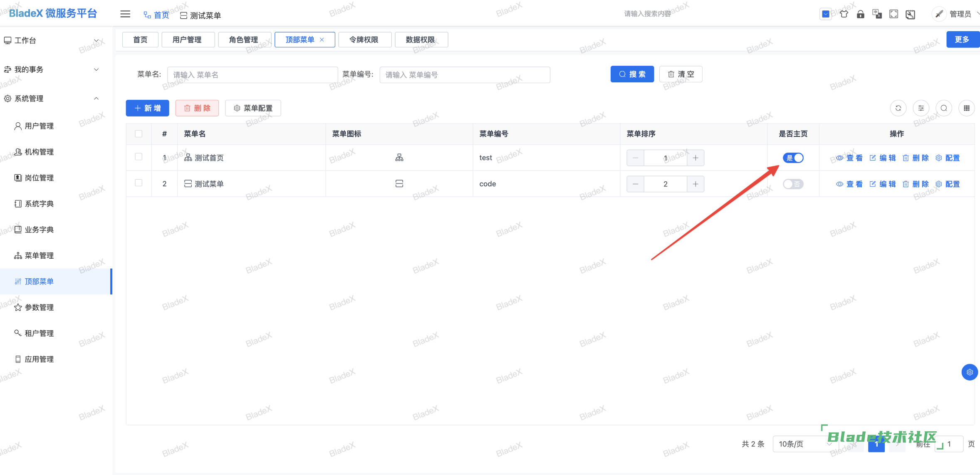Open 菜单管理 in the sidebar
The height and width of the screenshot is (475, 980).
click(39, 255)
